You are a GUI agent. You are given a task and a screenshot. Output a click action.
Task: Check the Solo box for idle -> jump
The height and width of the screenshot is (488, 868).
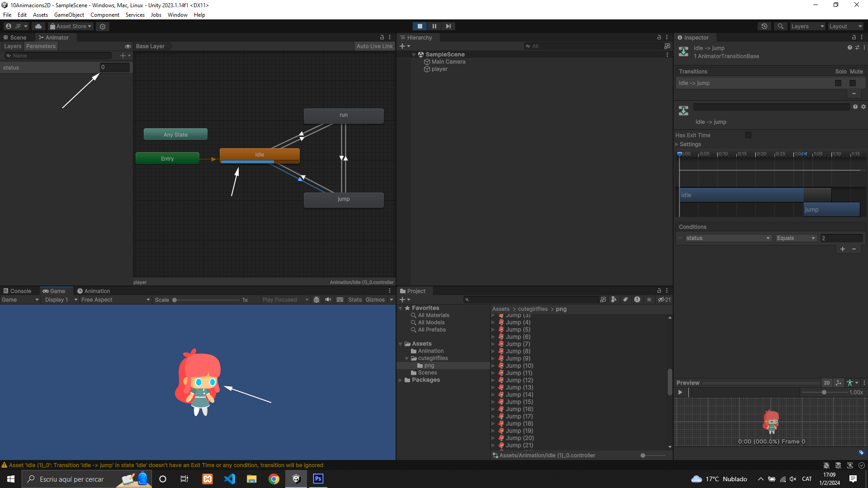point(838,83)
